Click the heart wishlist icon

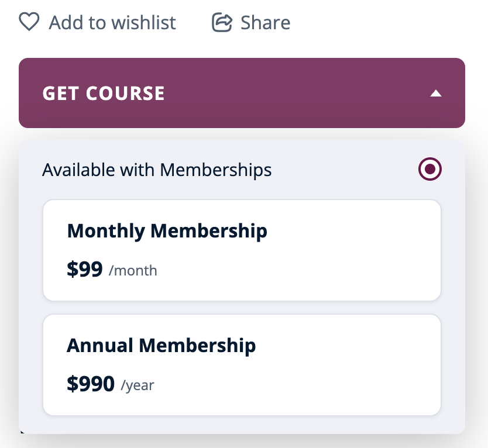29,22
